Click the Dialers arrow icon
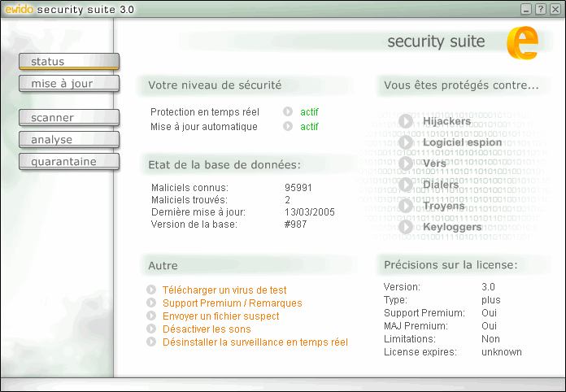The image size is (566, 392). (x=406, y=185)
